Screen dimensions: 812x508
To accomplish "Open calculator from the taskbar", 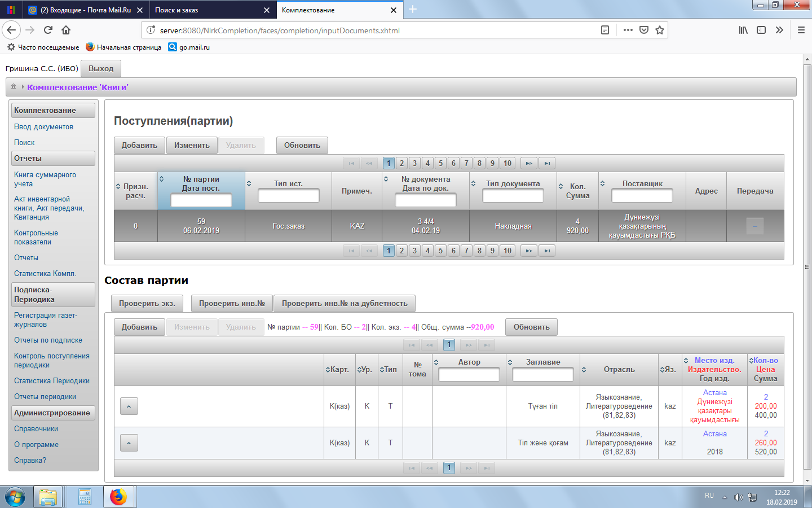I will click(85, 497).
